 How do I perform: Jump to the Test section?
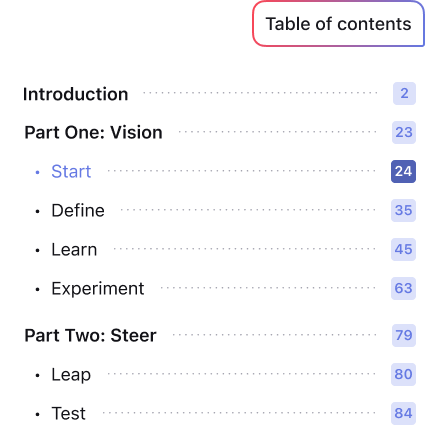coord(68,413)
